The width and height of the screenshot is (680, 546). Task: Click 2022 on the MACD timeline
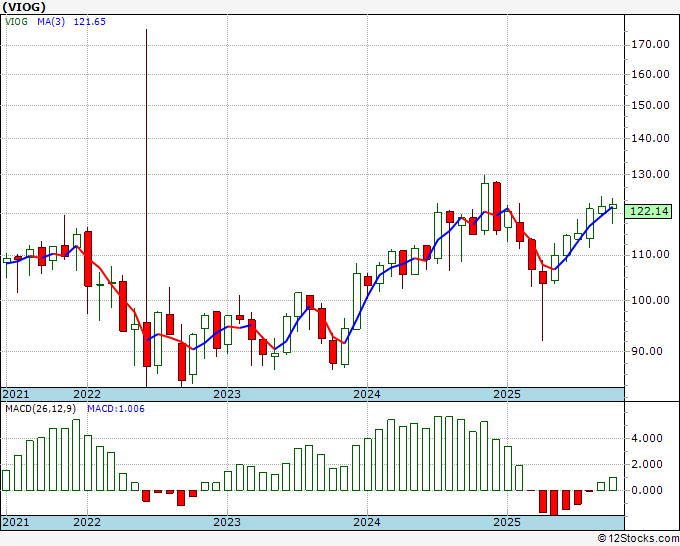click(x=87, y=522)
